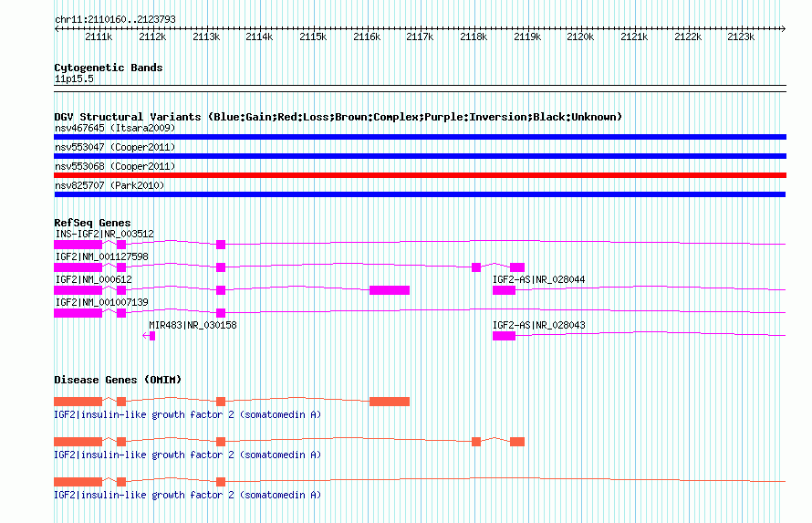Click the magenta exon of IGF2-AS NR_028044
Viewport: 812px width, 523px height.
point(504,290)
